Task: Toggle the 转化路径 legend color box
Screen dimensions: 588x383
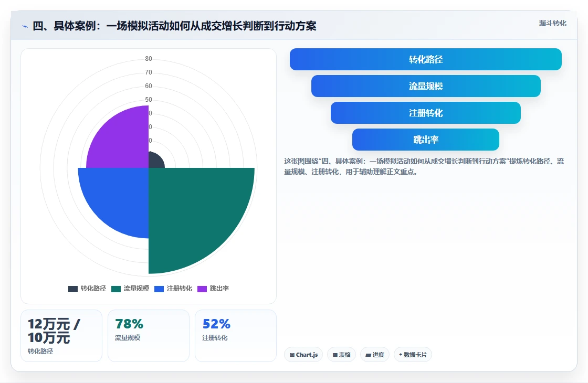Action: tap(73, 289)
